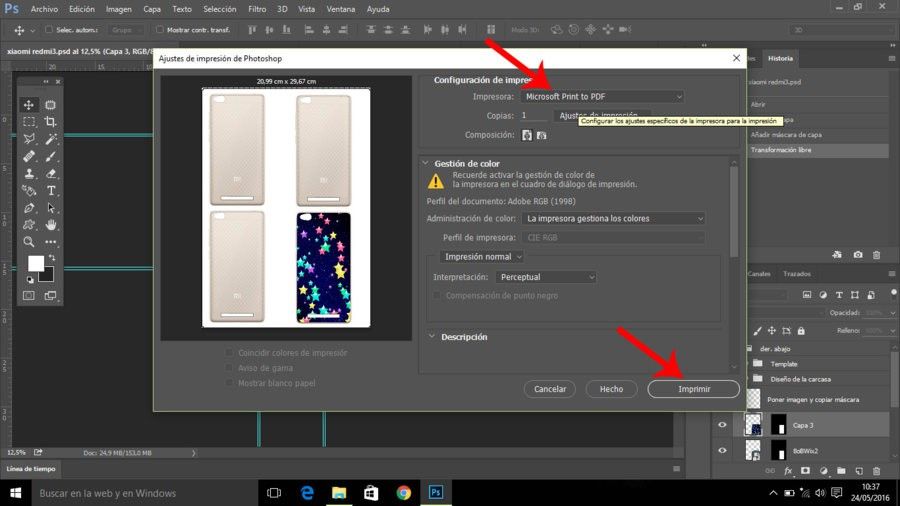Toggle Compensación de punto negro checkbox
Viewport: 900px width, 506px height.
coord(437,295)
